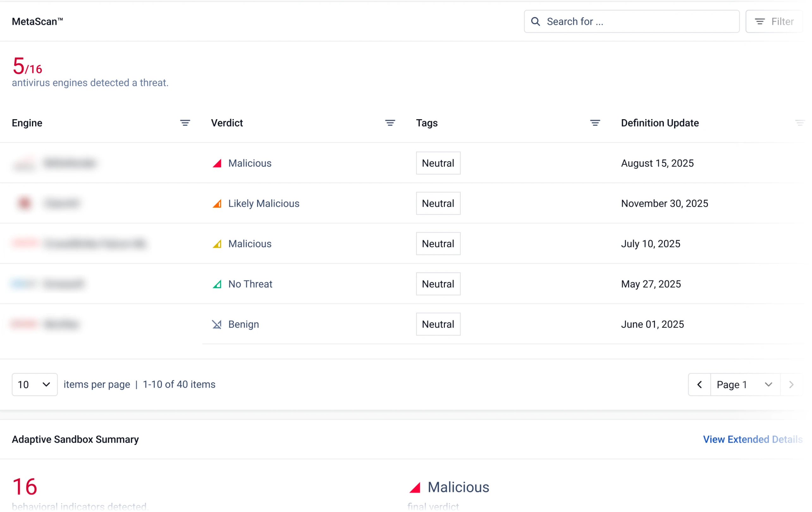Click the Definition Update column header

[x=660, y=123]
